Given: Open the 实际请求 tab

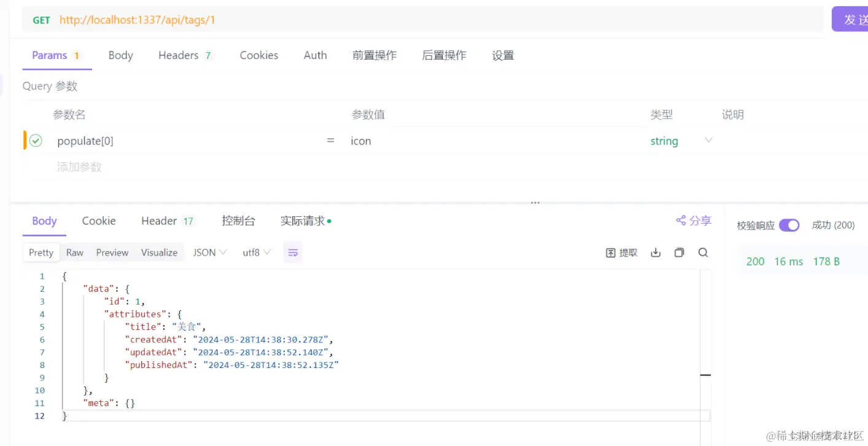Looking at the screenshot, I should tap(306, 221).
